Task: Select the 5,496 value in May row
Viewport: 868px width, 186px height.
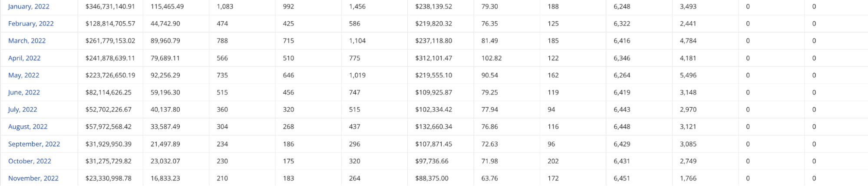Action: 688,75
